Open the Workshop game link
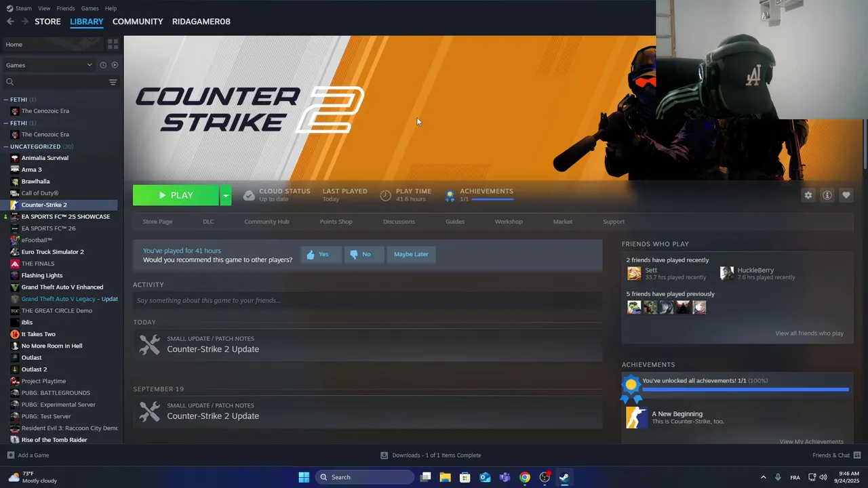Screen dimensions: 868x488 (x=509, y=222)
